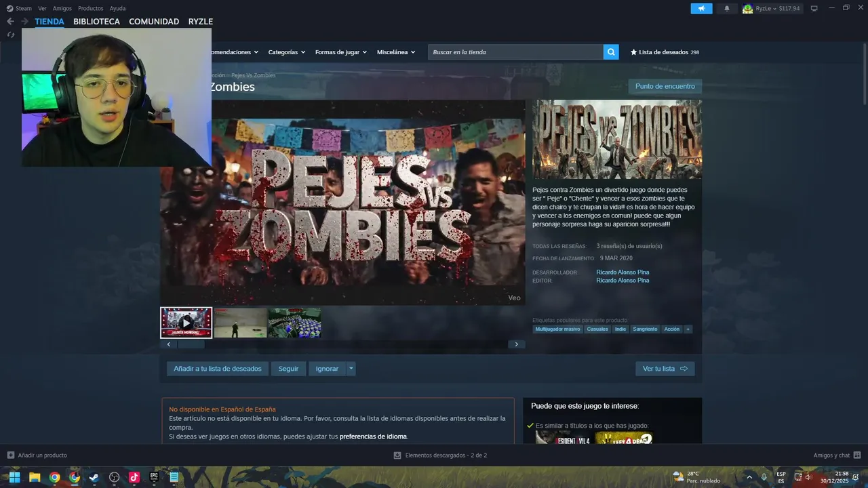
Task: Click the Multijugador masivo tag
Action: click(557, 329)
